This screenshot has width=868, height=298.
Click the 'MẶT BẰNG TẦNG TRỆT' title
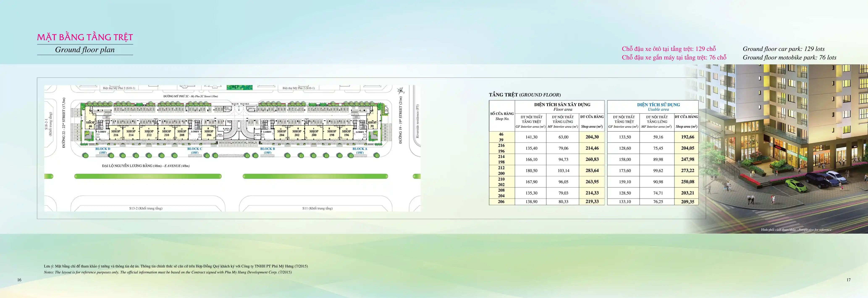click(85, 37)
